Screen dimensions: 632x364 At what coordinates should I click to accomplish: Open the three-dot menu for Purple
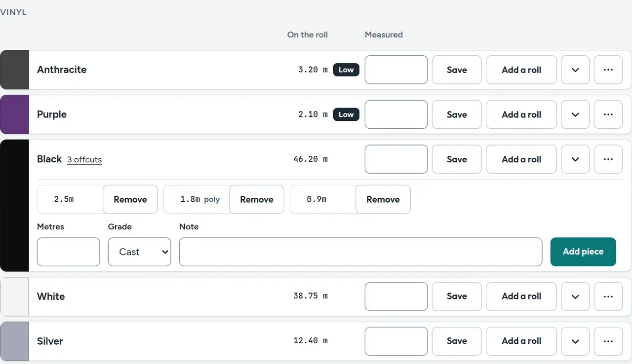[x=608, y=114]
